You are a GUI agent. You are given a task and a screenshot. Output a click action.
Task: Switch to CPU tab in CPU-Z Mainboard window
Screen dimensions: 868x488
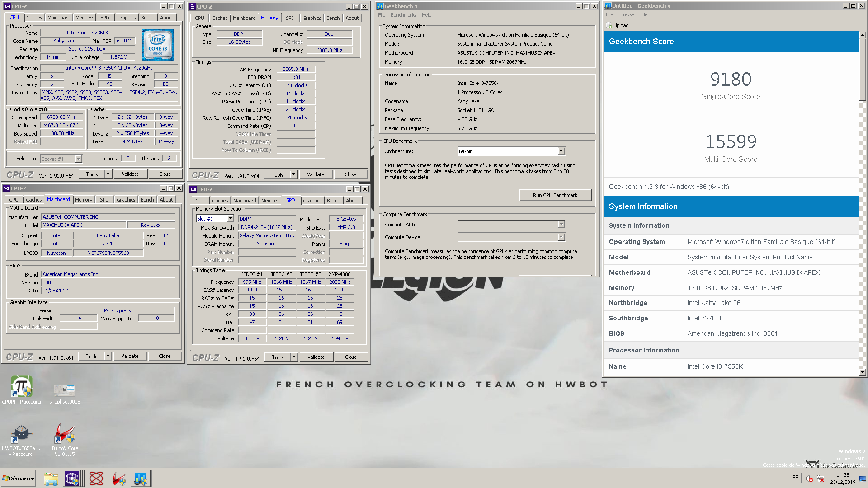tap(14, 200)
